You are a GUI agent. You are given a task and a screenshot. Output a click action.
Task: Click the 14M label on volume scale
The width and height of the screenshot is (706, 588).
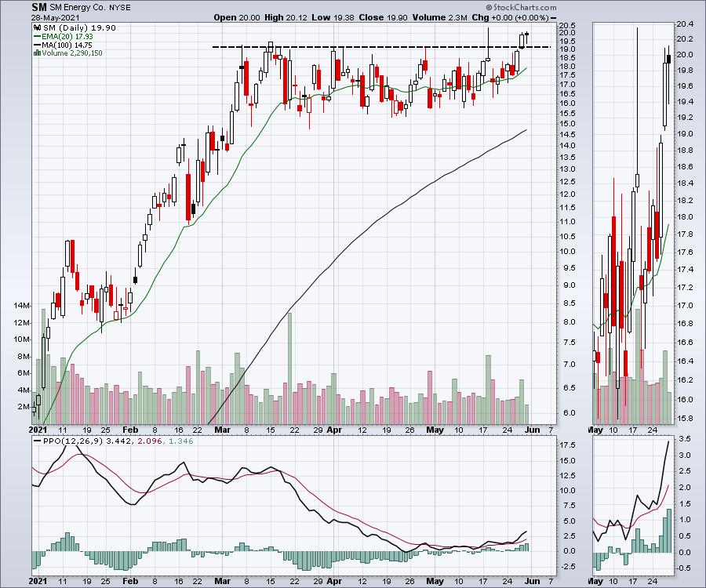pyautogui.click(x=20, y=306)
